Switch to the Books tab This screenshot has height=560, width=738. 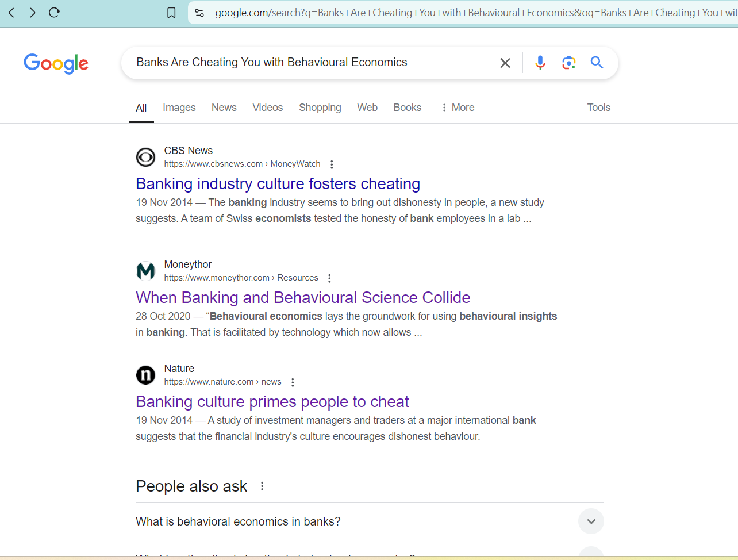(408, 108)
